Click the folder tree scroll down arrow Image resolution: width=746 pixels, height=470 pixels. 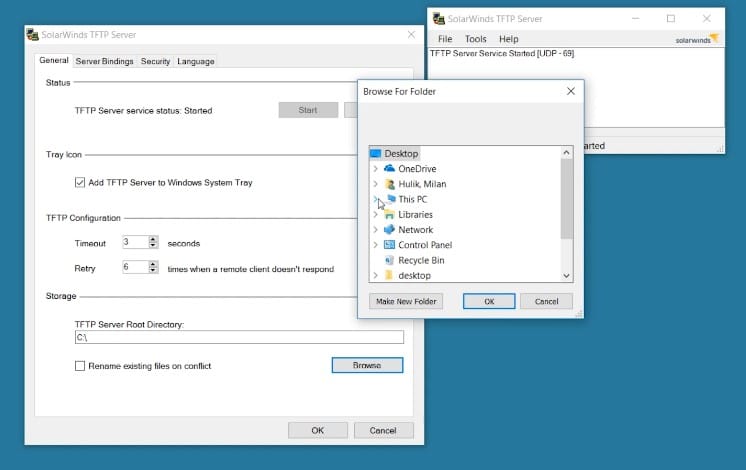tap(566, 275)
